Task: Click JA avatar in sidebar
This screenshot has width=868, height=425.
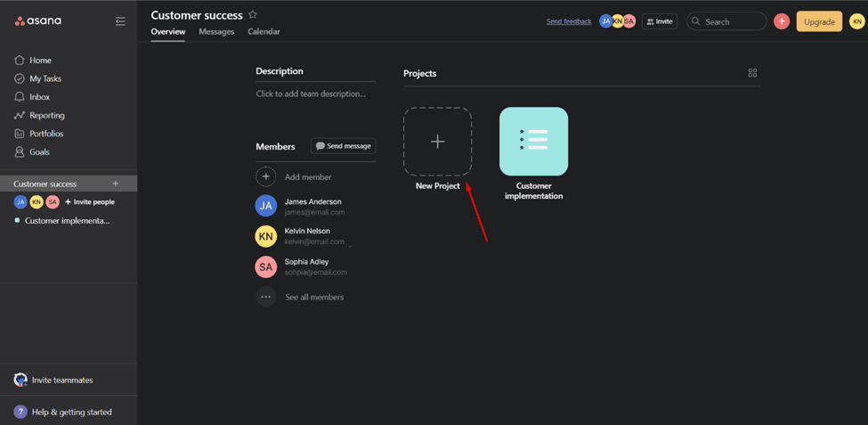Action: (x=20, y=202)
